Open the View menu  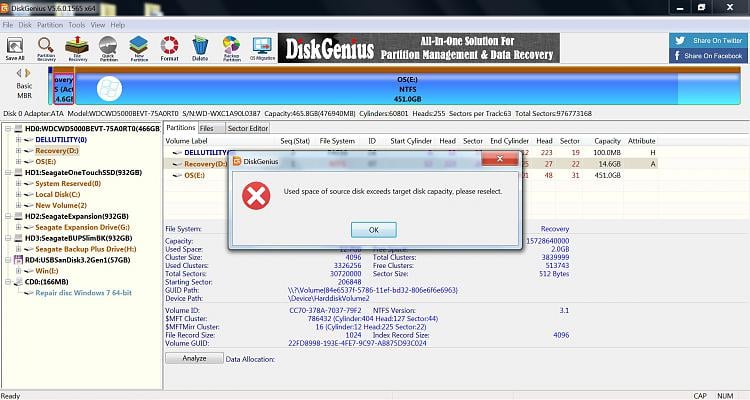98,25
